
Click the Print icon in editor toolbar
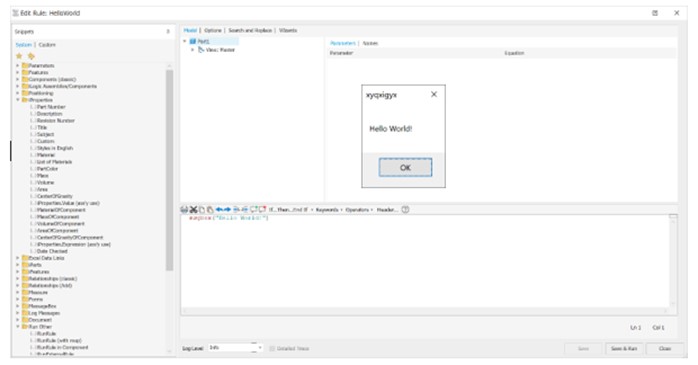184,210
